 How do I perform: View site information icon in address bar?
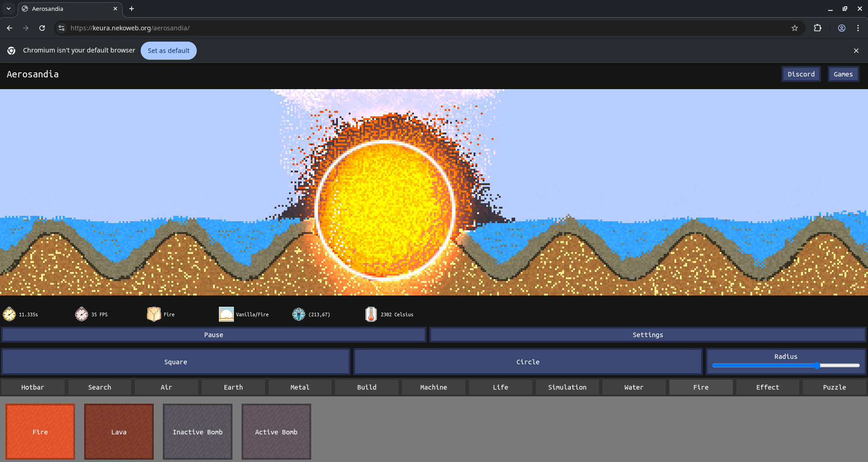coord(62,28)
